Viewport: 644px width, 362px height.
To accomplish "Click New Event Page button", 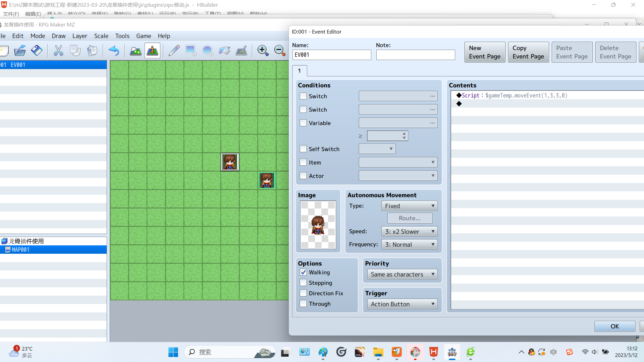I will 485,52.
